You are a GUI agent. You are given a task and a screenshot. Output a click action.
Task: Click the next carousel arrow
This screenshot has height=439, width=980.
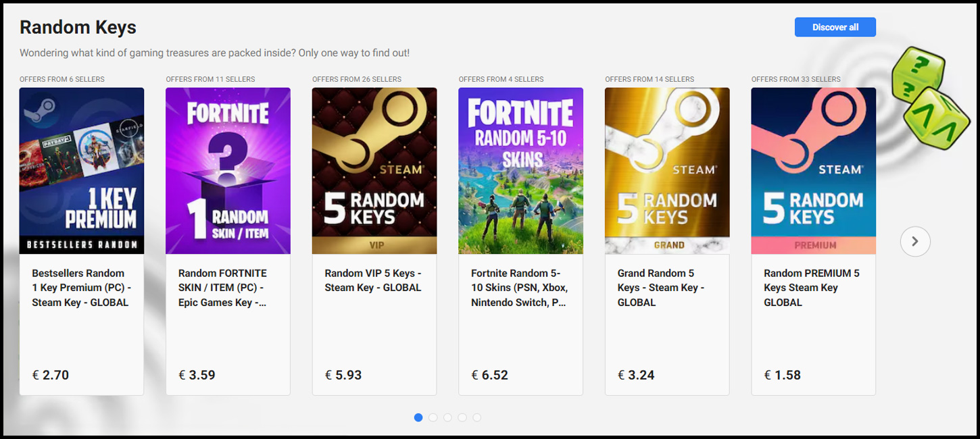click(x=915, y=241)
